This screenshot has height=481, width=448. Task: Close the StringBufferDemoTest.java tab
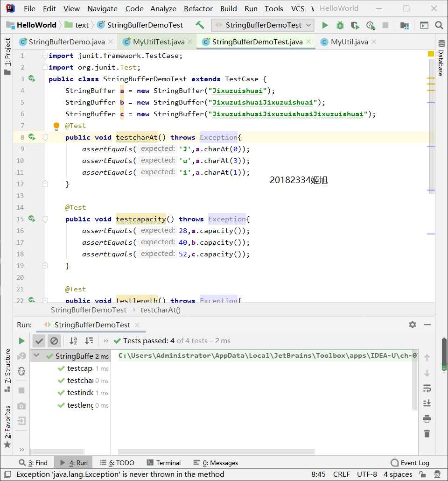coord(308,42)
